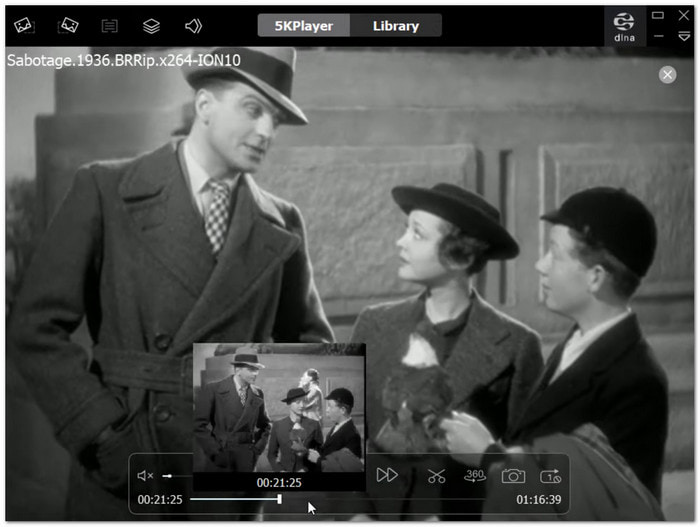Close the video with round X button
700x527 pixels.
click(667, 75)
